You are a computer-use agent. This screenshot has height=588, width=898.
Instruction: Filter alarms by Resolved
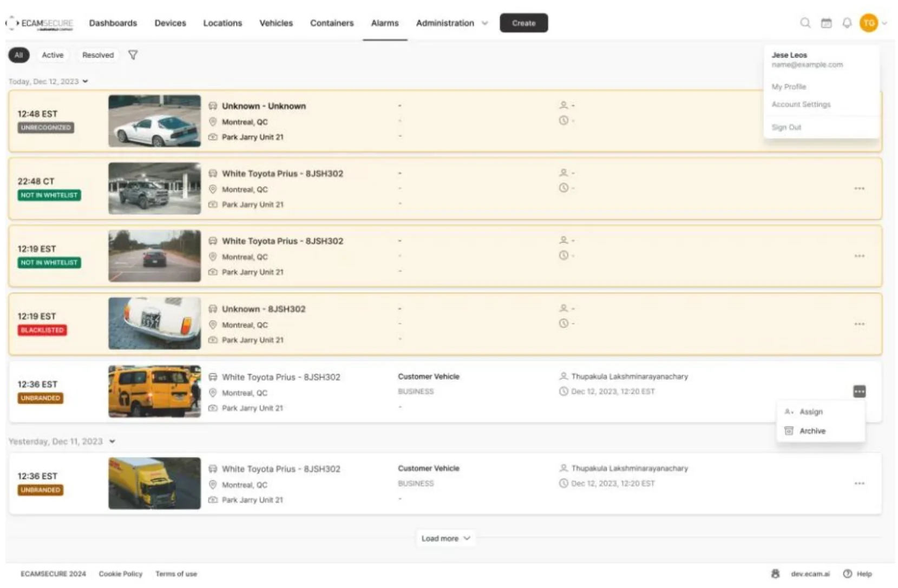pyautogui.click(x=98, y=55)
